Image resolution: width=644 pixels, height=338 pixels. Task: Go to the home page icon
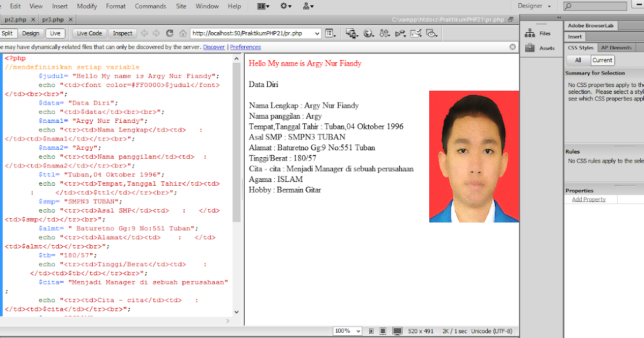[182, 33]
